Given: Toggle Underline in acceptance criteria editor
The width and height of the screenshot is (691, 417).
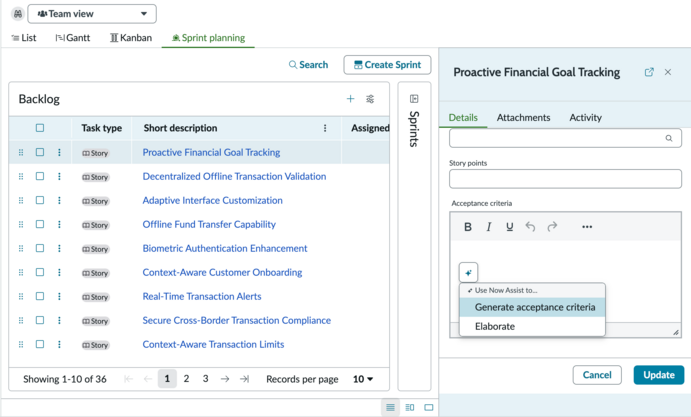Looking at the screenshot, I should click(x=509, y=227).
